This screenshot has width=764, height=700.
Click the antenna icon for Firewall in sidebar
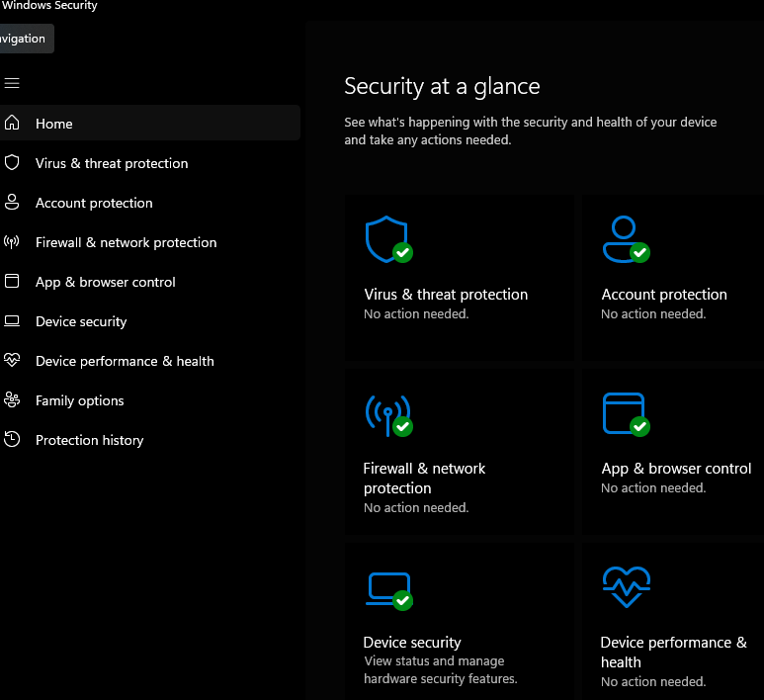click(12, 241)
